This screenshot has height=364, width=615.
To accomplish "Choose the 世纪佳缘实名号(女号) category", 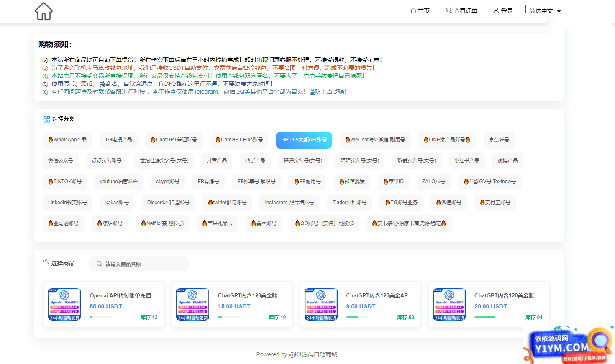I will coord(164,161).
